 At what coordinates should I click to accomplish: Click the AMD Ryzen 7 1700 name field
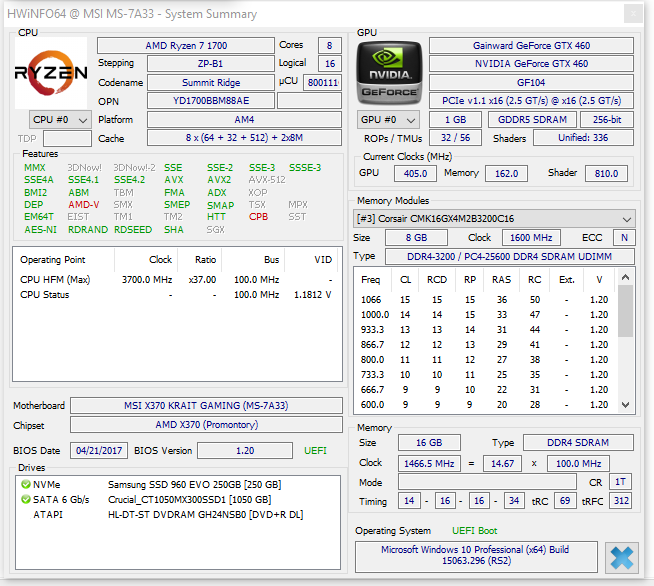click(186, 45)
